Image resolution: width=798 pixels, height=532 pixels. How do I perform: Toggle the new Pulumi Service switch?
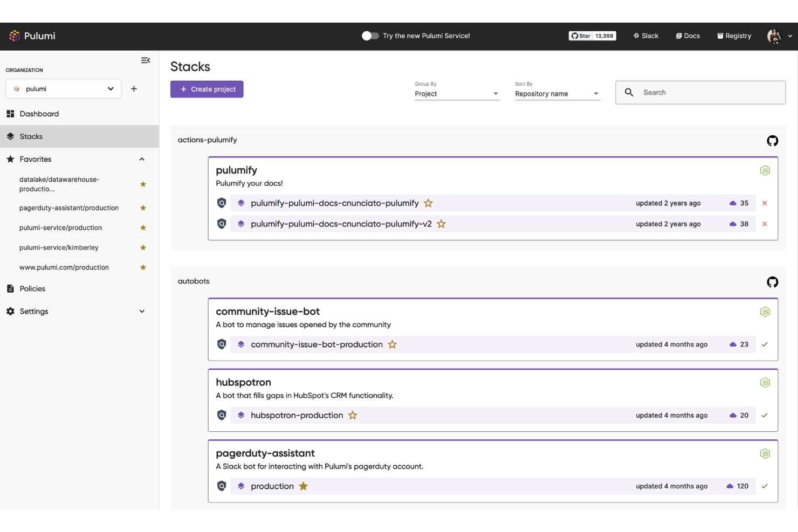(x=370, y=36)
